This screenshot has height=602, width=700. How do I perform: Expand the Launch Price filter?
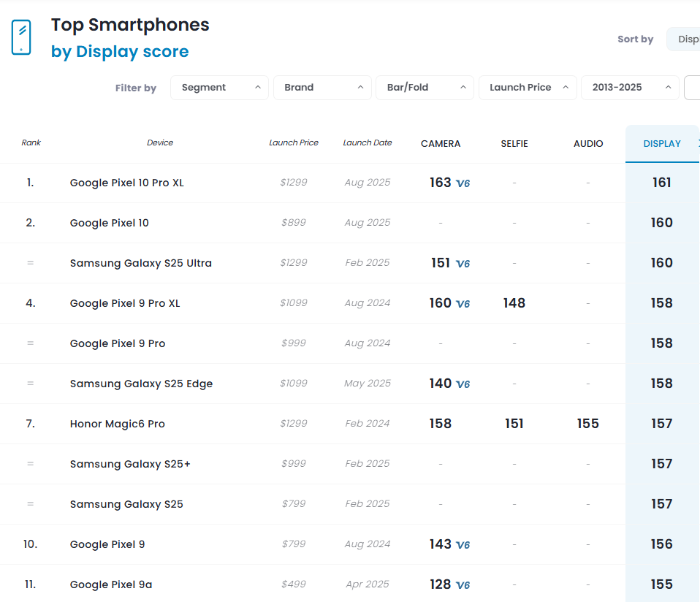(528, 87)
